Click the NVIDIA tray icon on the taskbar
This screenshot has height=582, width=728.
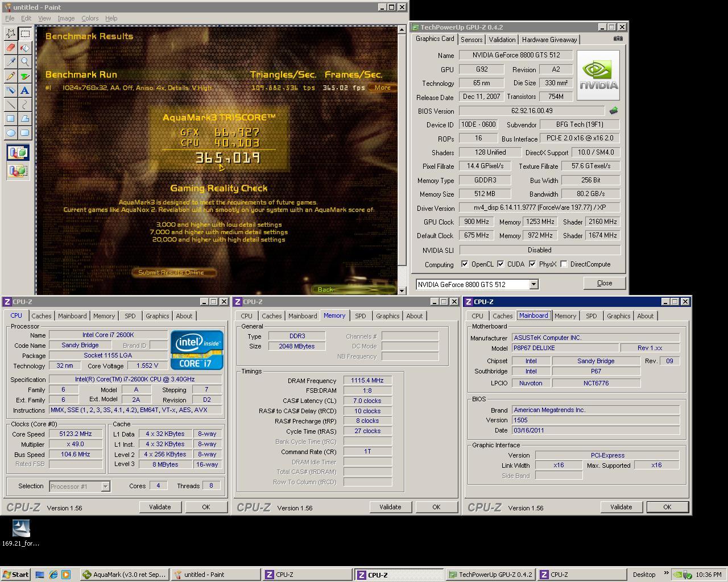coord(678,575)
